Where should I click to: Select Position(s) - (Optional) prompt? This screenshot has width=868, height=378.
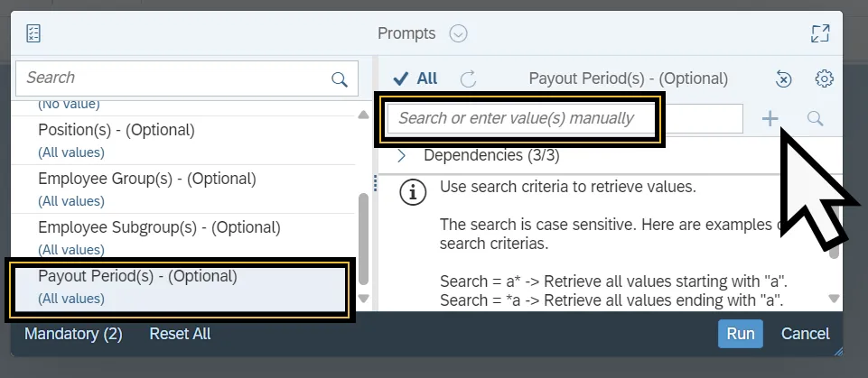click(116, 130)
